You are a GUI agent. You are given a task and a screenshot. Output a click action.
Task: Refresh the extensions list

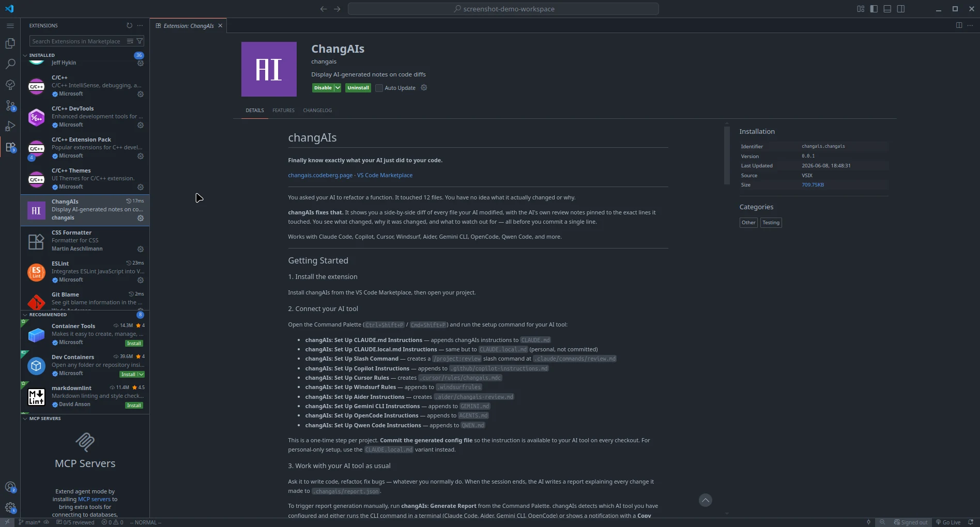(129, 25)
